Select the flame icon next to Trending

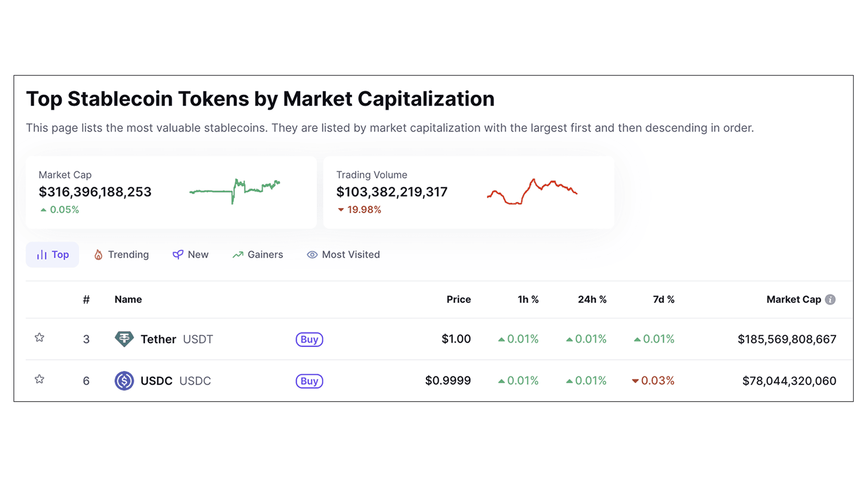[99, 254]
